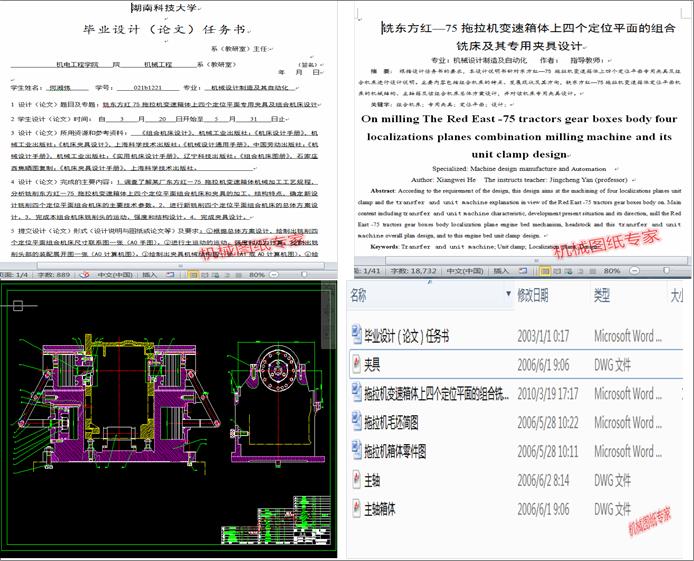The height and width of the screenshot is (561, 694).
Task: Click zoom out minus in thesis Word window
Action: (x=634, y=270)
